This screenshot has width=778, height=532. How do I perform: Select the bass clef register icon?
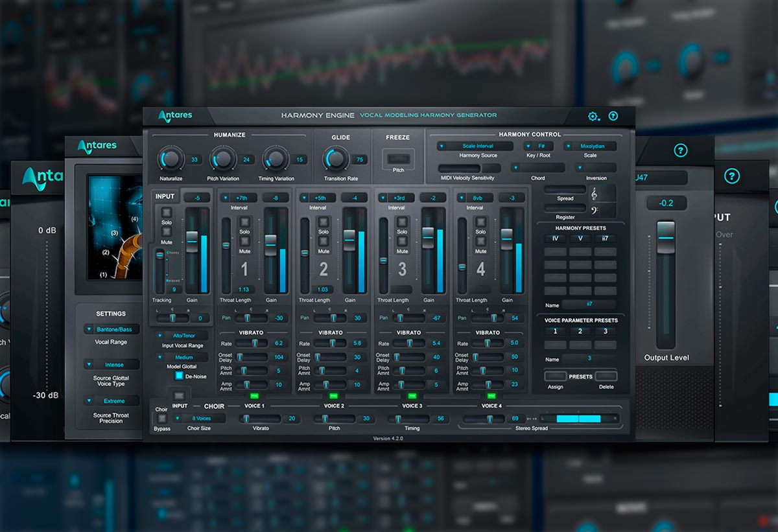(x=595, y=209)
